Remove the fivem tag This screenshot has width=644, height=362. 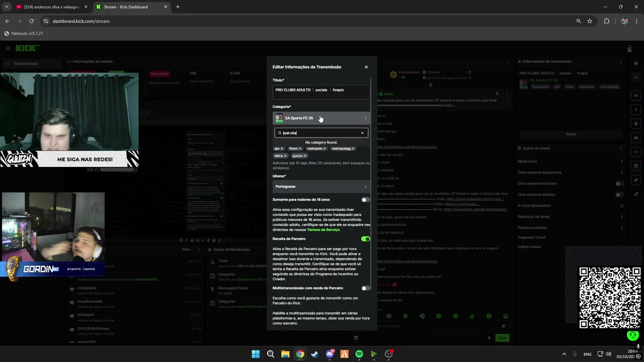pos(300,148)
